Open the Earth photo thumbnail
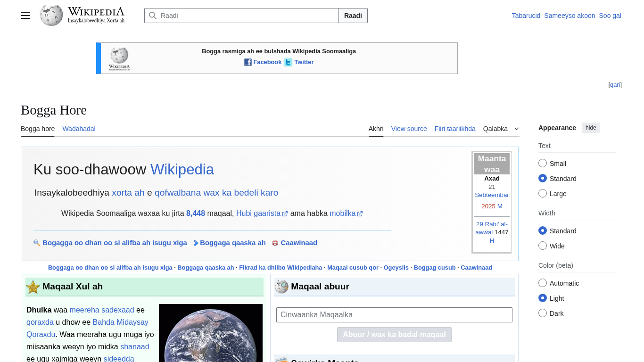The width and height of the screenshot is (644, 362). [x=211, y=333]
